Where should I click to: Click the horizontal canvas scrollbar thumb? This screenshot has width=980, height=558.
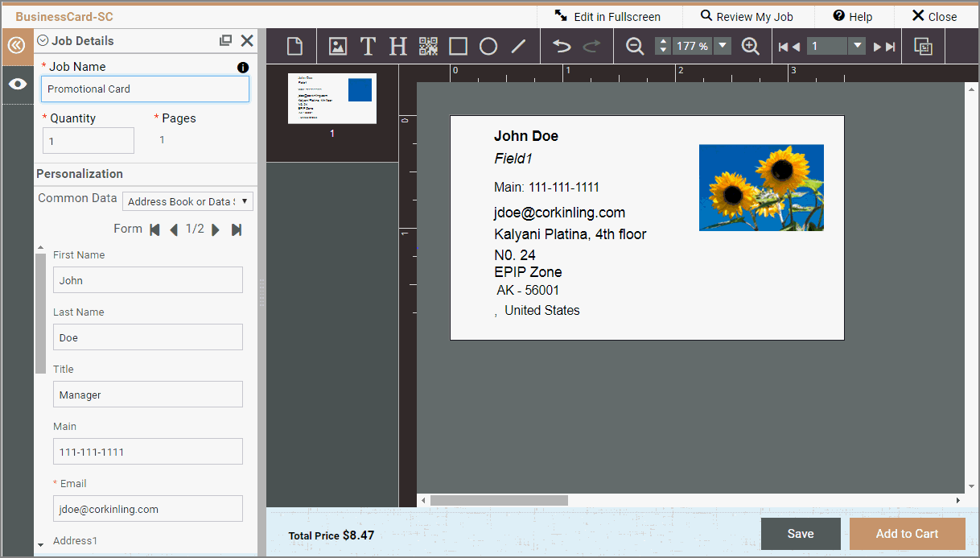coord(499,501)
